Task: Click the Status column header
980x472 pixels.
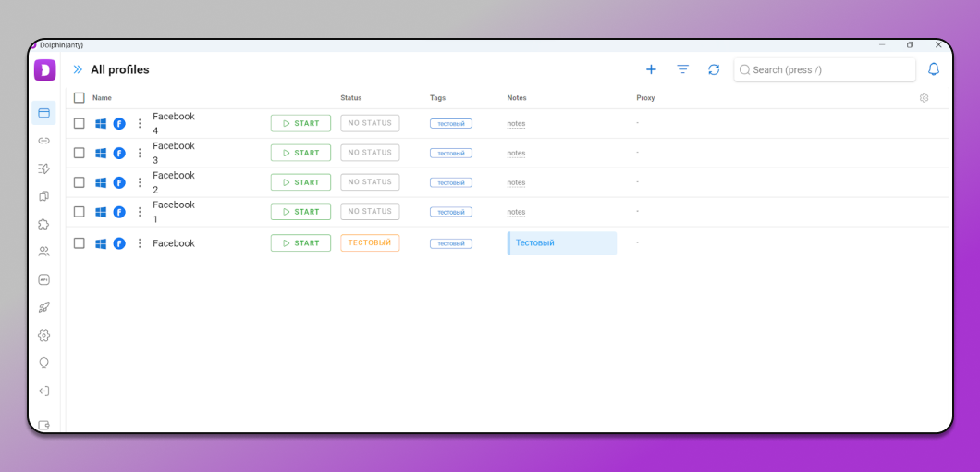Action: tap(351, 98)
